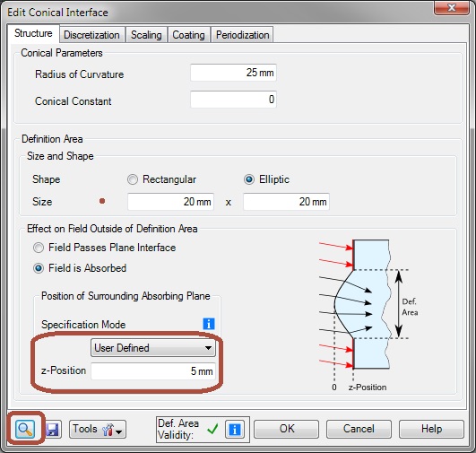Open the Coating tab

[x=188, y=35]
